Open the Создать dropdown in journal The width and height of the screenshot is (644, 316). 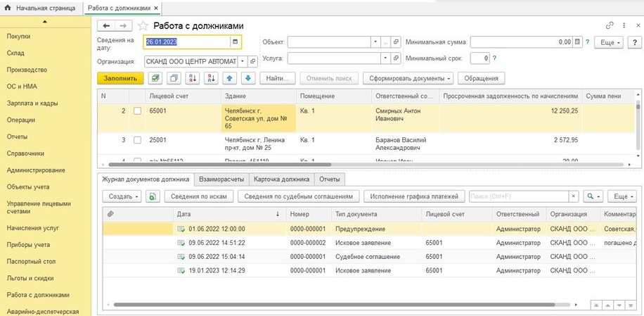122,196
